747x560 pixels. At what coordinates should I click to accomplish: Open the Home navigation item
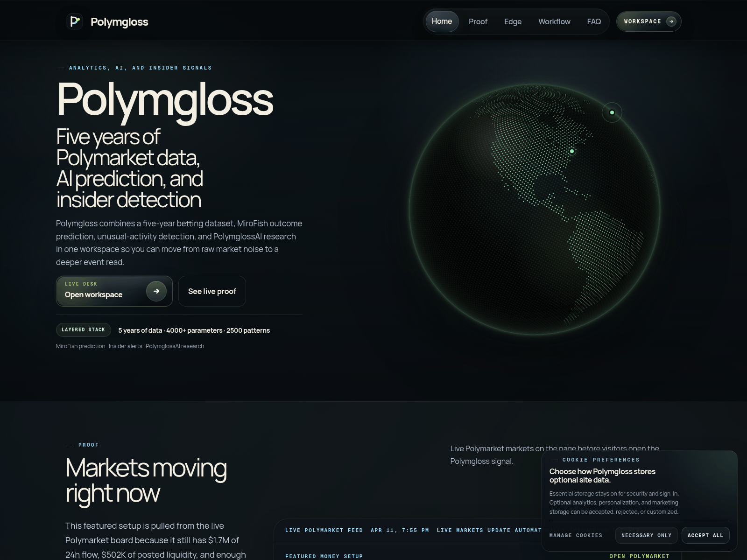pos(442,21)
